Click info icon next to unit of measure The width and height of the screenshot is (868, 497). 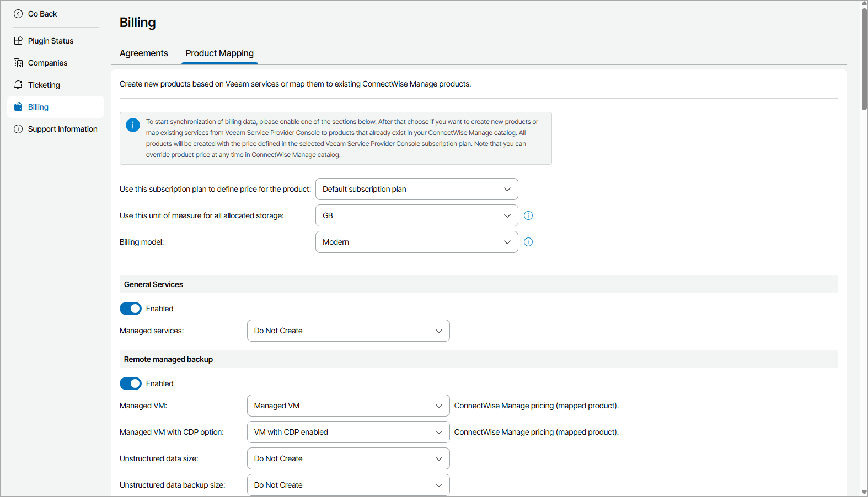coord(528,215)
